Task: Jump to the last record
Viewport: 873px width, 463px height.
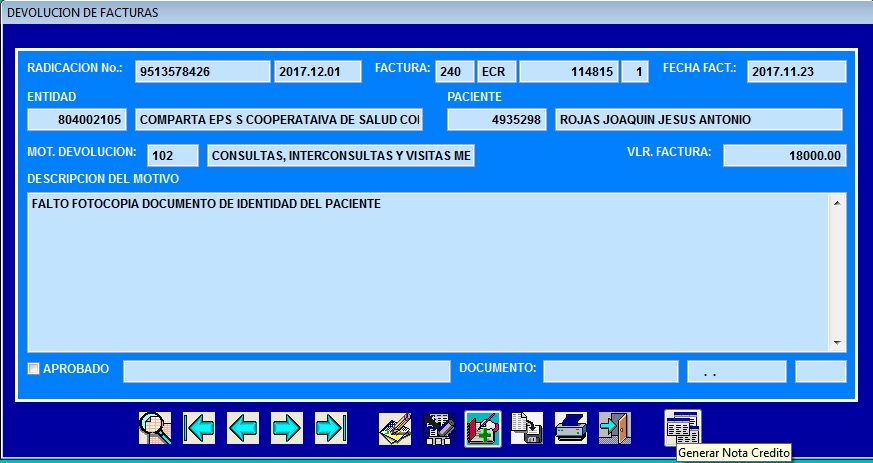Action: point(331,428)
